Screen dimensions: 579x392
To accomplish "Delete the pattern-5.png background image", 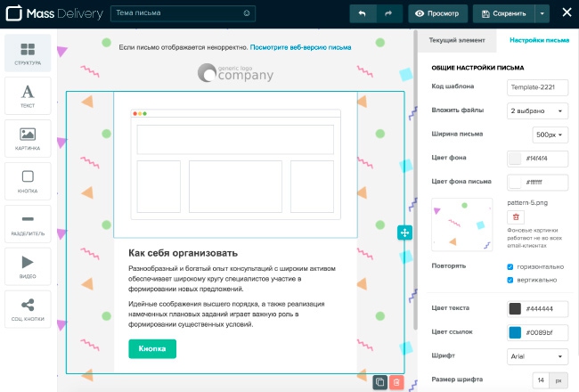I will (x=516, y=217).
